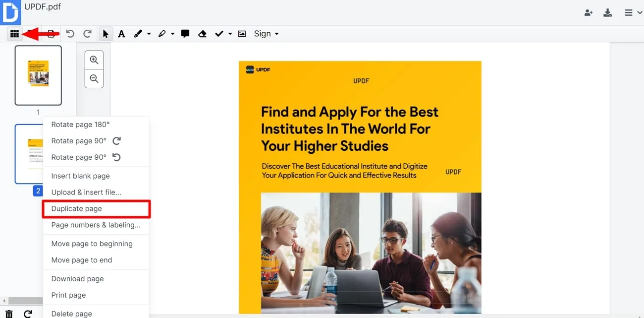This screenshot has height=318, width=644.
Task: Select the pointer cursor tool
Action: pos(105,34)
